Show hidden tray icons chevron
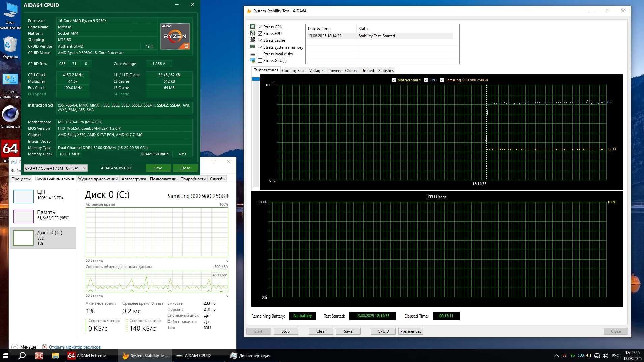This screenshot has height=362, width=644. tap(556, 356)
